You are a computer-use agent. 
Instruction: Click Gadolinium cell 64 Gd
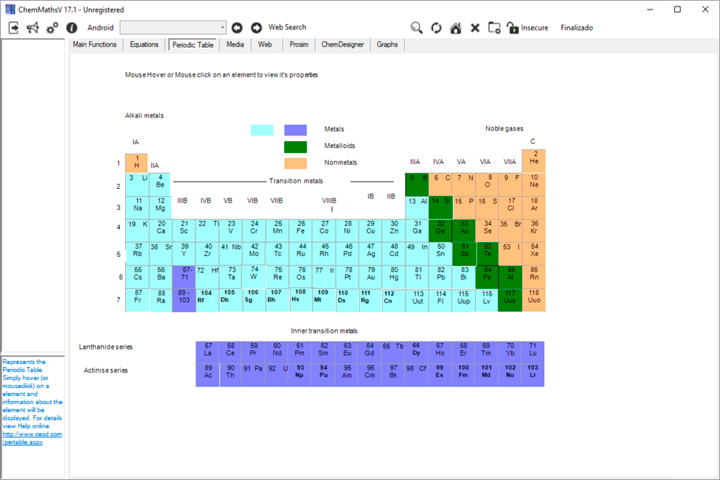coord(370,352)
